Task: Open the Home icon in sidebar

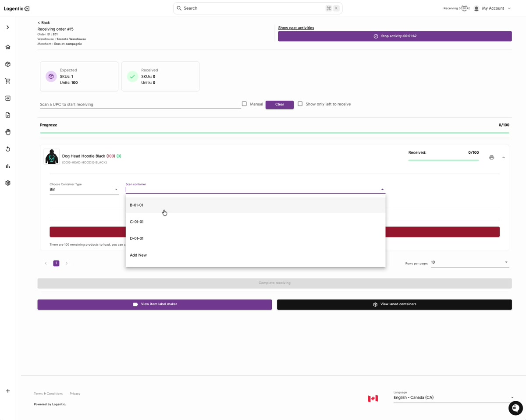Action: (7, 47)
